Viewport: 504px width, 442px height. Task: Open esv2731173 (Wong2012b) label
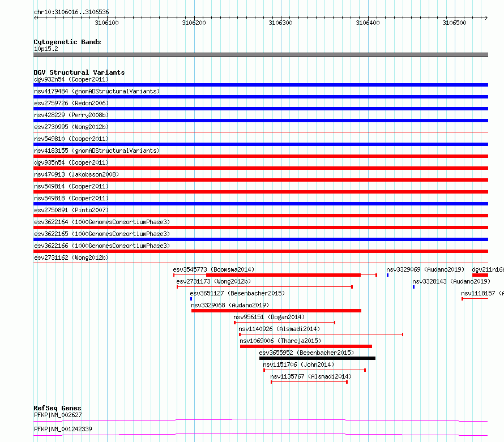click(213, 281)
